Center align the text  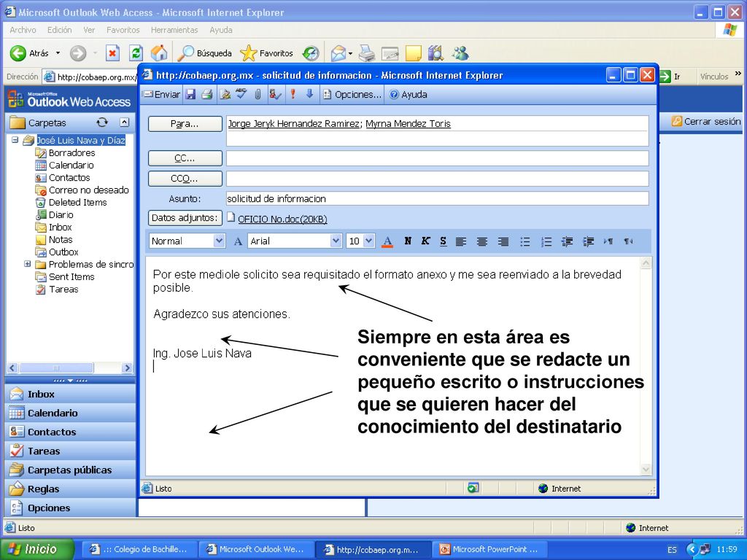click(x=482, y=241)
